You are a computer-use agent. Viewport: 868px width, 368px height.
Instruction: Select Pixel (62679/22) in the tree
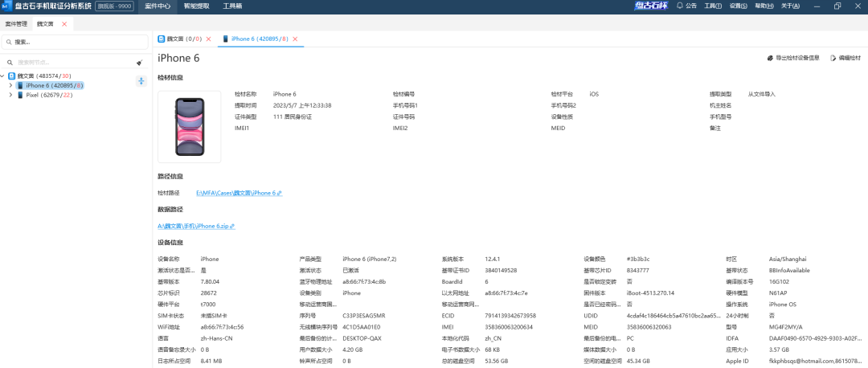[x=49, y=95]
